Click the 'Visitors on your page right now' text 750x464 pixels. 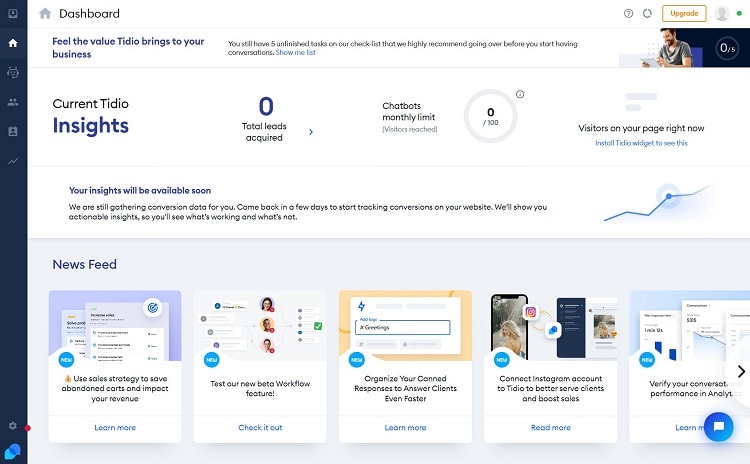(x=641, y=128)
